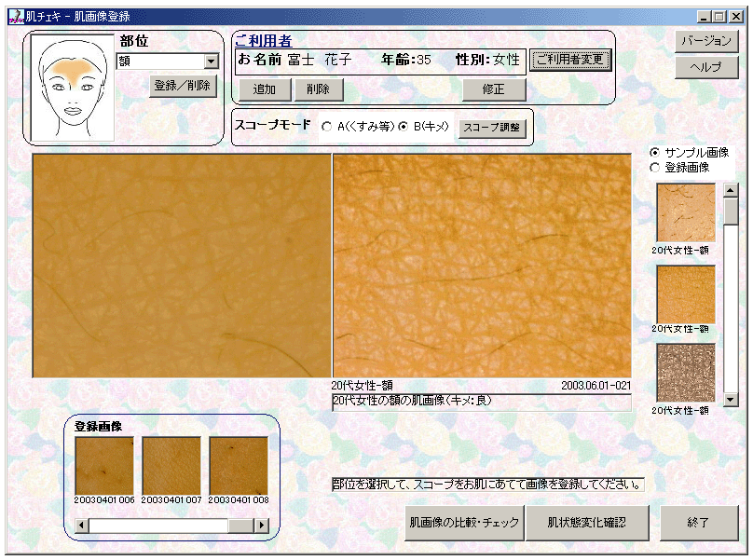The width and height of the screenshot is (753, 560).
Task: Open 肌画像の比較・チェック
Action: tap(464, 523)
